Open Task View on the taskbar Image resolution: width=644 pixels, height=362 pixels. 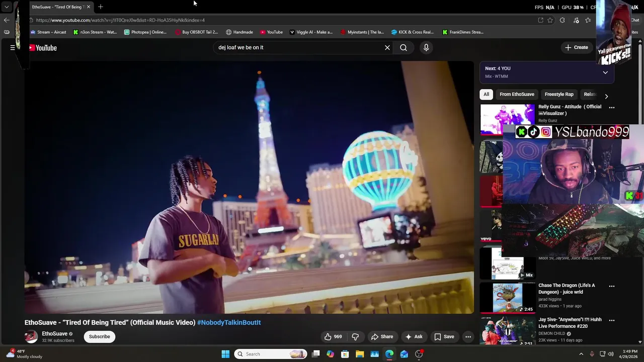pyautogui.click(x=316, y=354)
